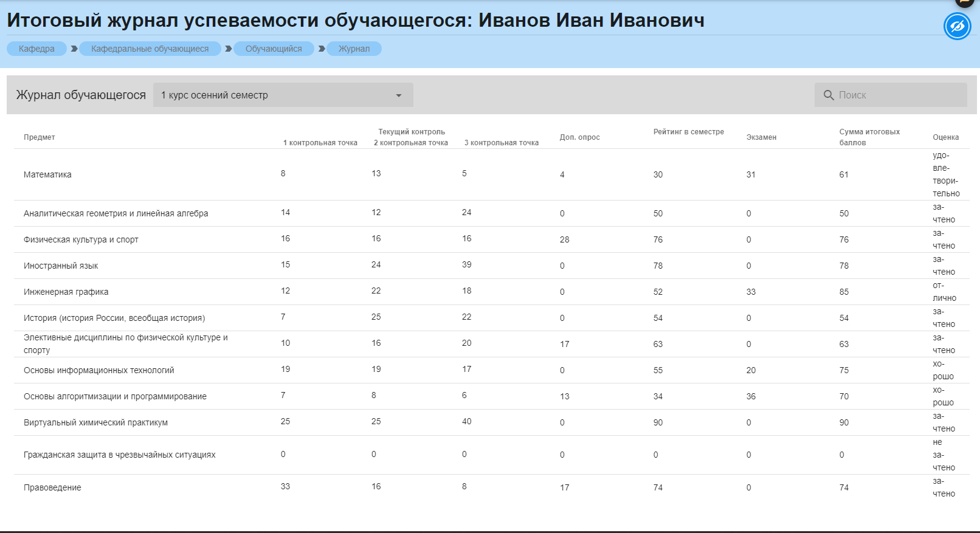
Task: Click the Оценка column header
Action: pyautogui.click(x=945, y=137)
